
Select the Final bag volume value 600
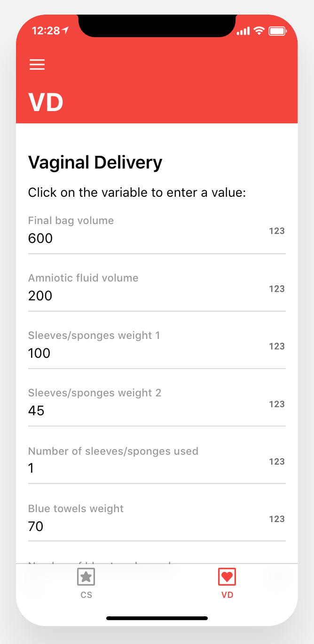40,238
